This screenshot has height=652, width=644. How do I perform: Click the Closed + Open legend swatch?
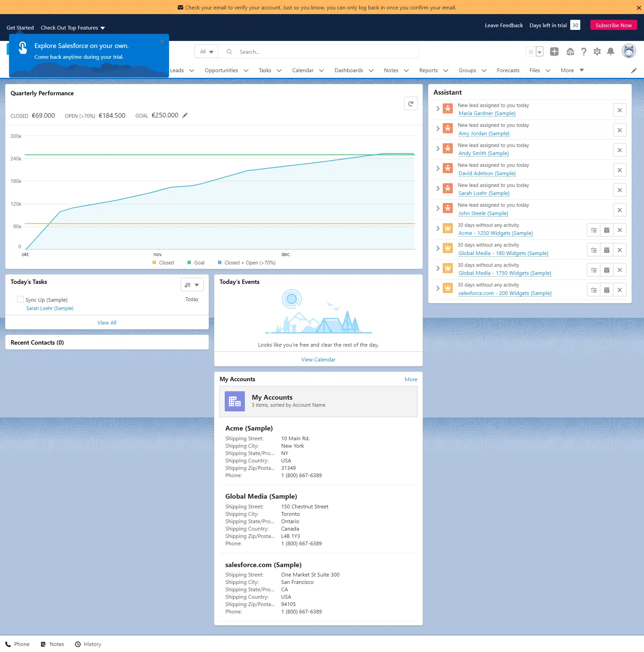[220, 263]
